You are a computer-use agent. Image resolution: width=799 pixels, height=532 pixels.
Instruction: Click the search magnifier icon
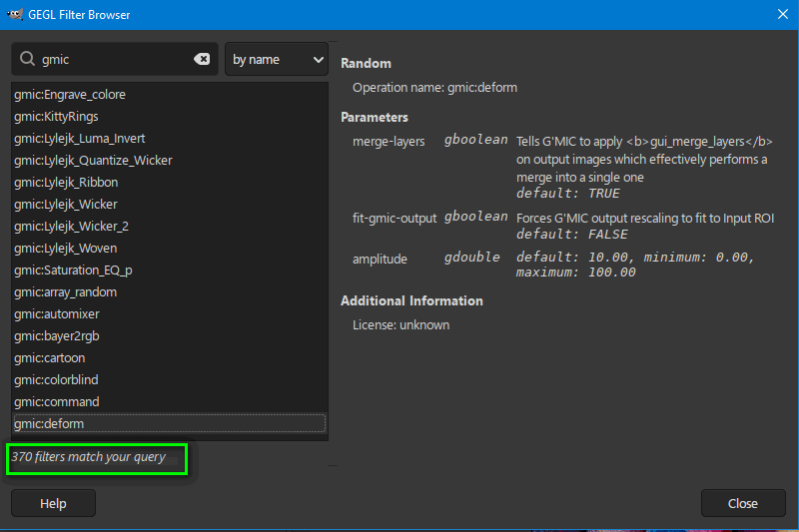coord(27,59)
